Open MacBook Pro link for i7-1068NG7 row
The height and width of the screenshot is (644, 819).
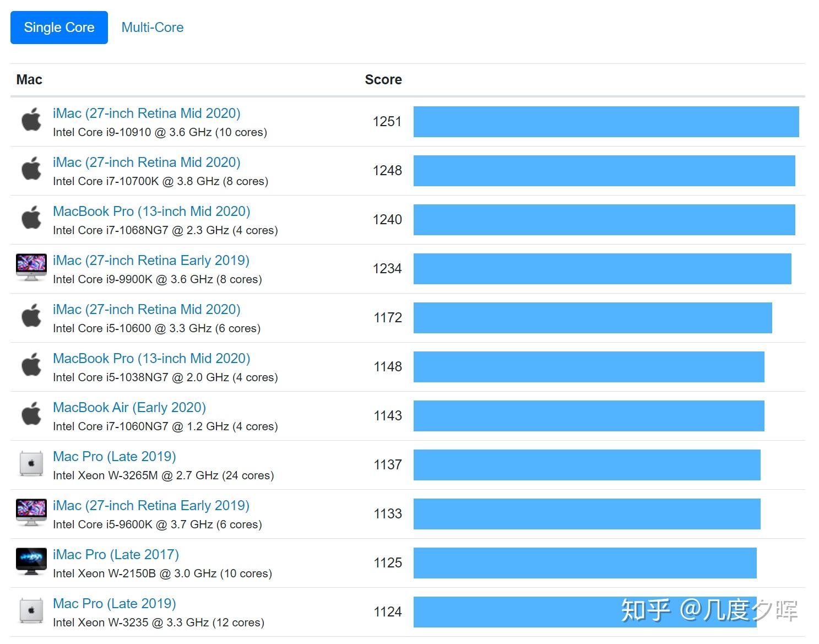[x=151, y=211]
